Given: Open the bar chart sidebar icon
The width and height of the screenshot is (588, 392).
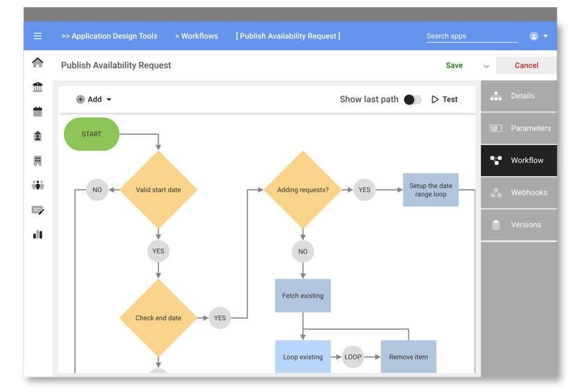Looking at the screenshot, I should point(38,234).
